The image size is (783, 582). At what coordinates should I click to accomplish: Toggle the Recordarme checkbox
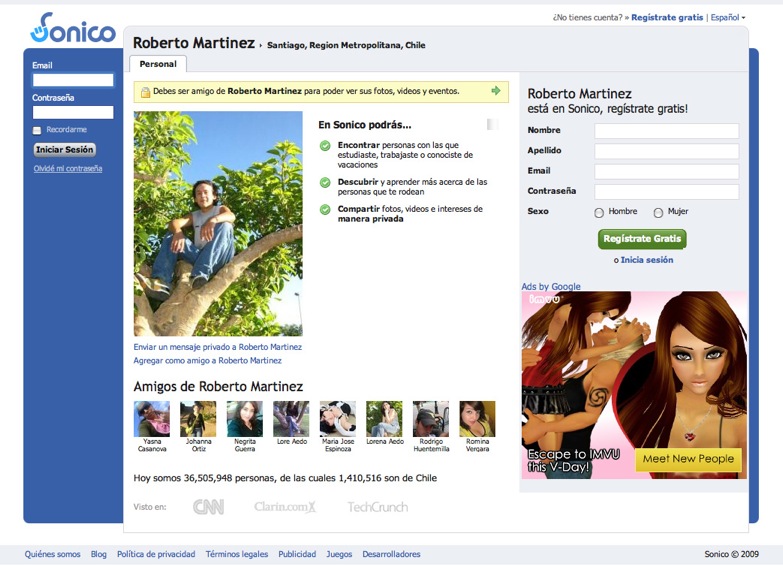37,130
